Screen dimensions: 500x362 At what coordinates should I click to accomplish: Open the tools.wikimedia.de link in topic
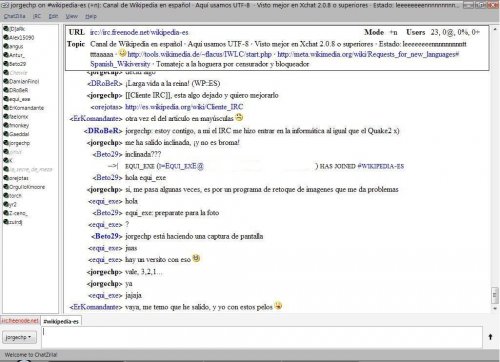(200, 54)
